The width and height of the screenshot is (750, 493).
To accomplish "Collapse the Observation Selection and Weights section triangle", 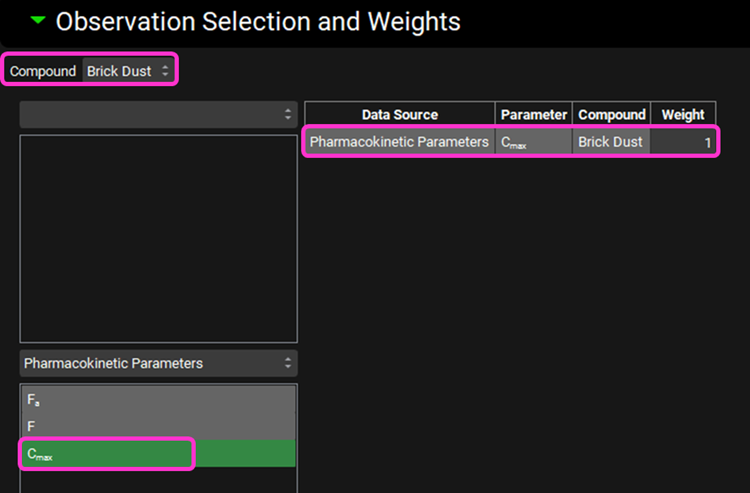I will coord(38,20).
